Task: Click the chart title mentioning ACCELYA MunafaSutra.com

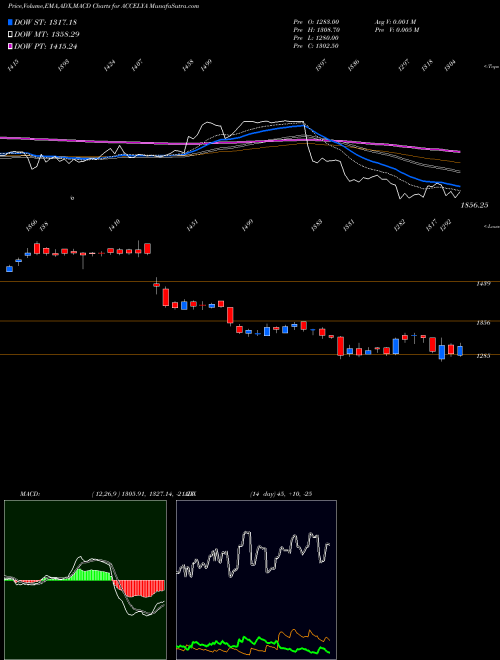Action: pyautogui.click(x=104, y=6)
